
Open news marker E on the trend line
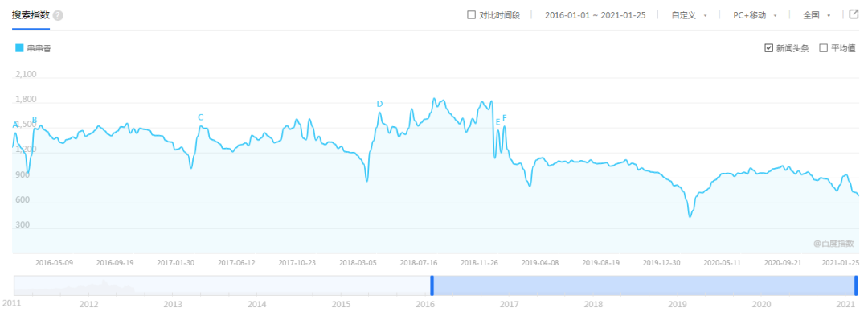[x=497, y=121]
